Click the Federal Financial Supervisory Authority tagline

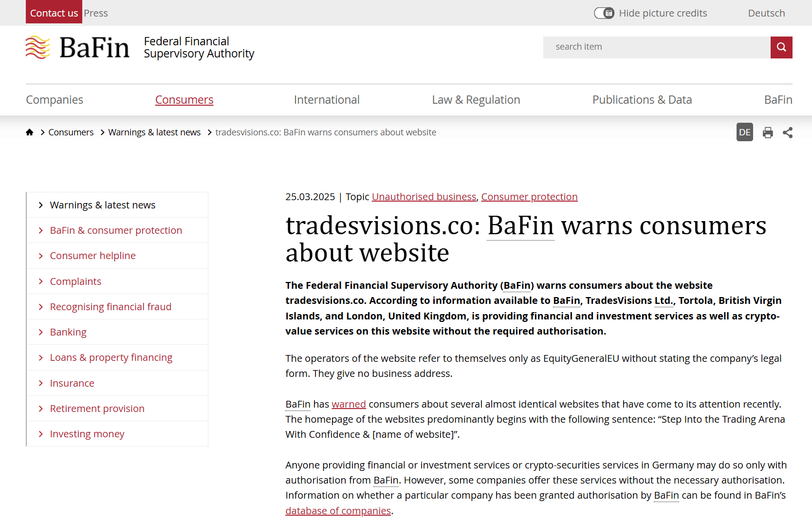[x=199, y=47]
